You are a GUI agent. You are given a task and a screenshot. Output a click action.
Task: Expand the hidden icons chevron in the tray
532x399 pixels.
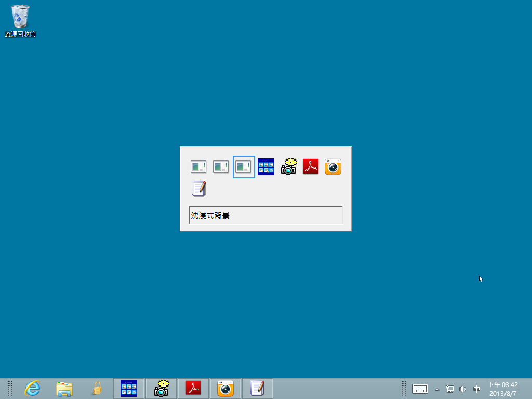click(x=437, y=389)
